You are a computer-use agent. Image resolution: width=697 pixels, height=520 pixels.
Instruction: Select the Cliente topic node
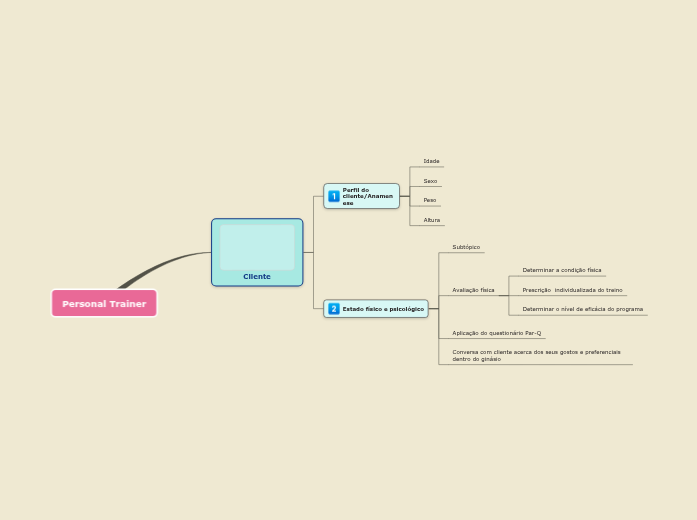click(x=257, y=276)
